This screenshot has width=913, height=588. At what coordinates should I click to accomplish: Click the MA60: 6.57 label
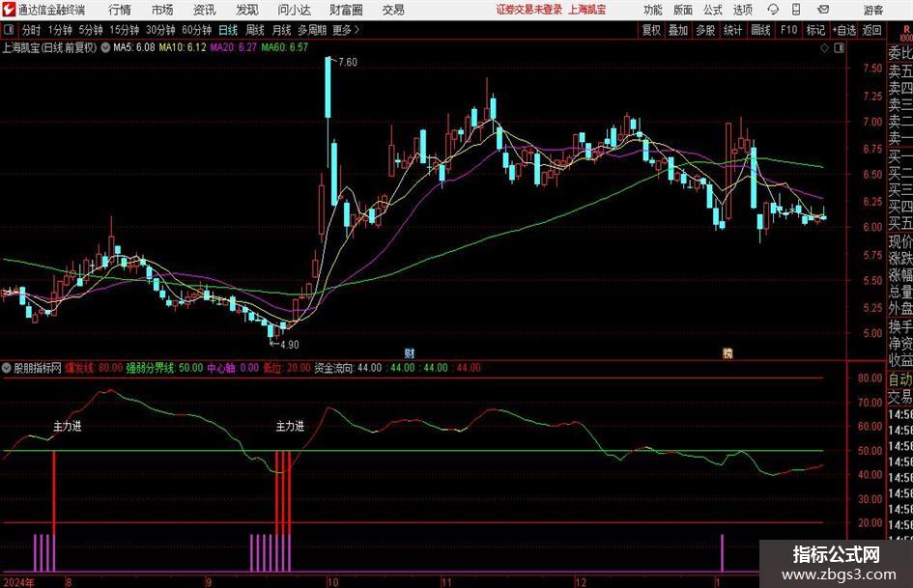pyautogui.click(x=285, y=47)
